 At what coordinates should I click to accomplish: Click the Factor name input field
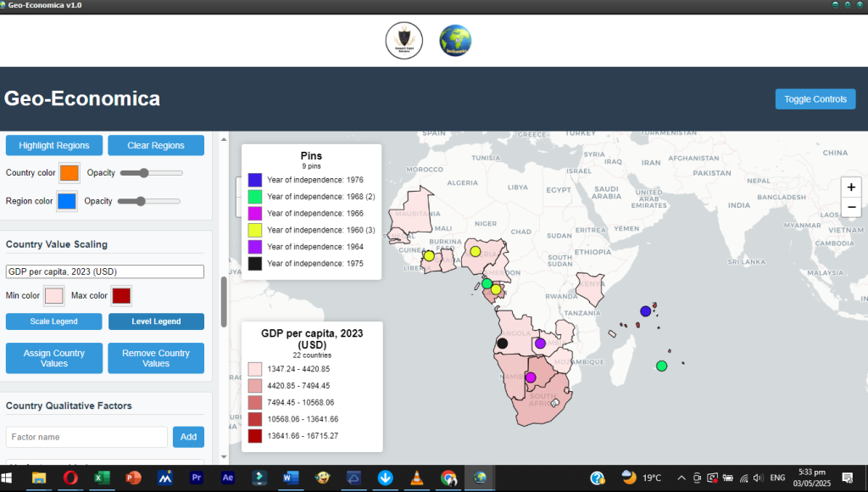point(86,437)
